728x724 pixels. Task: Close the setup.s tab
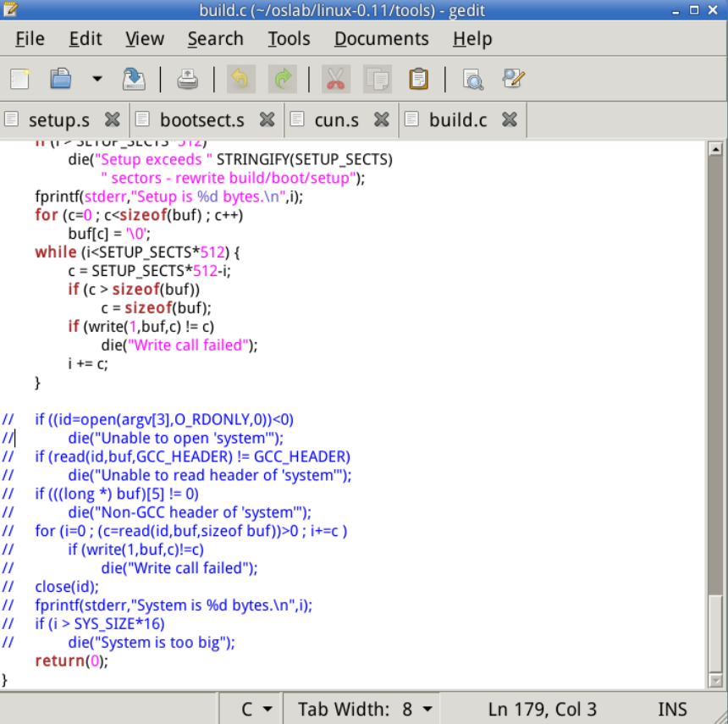(112, 119)
